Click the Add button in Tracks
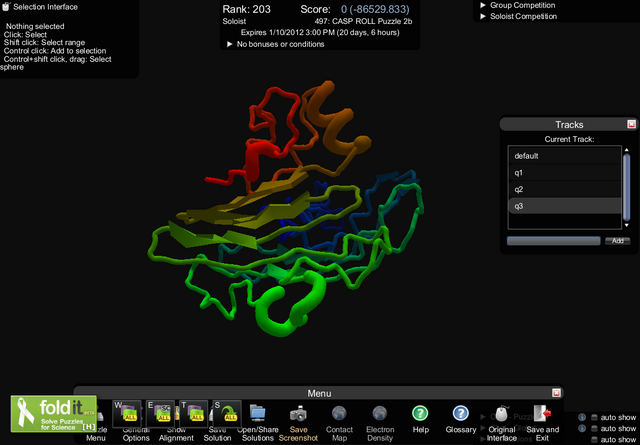Screen dimensions: 640x445 click(x=617, y=241)
